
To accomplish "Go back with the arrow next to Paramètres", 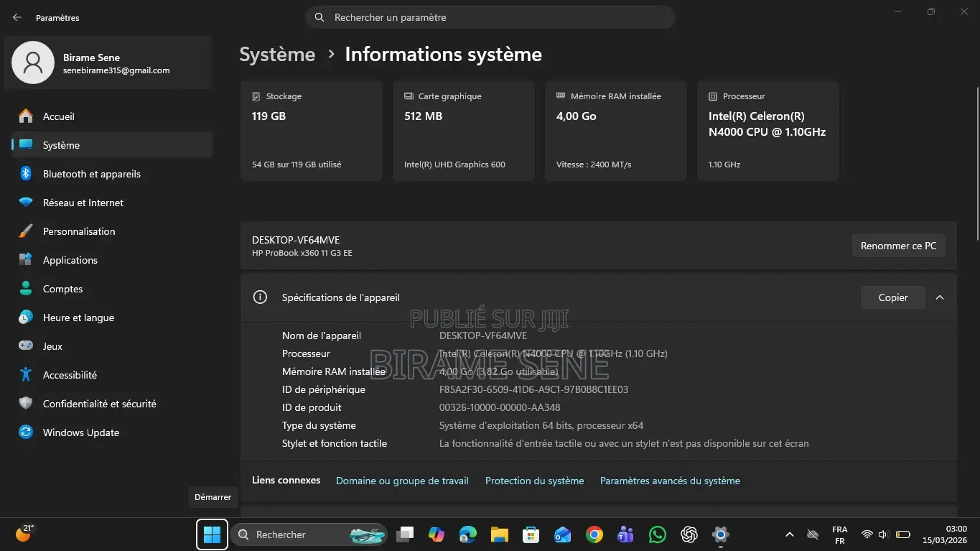I will pyautogui.click(x=17, y=17).
